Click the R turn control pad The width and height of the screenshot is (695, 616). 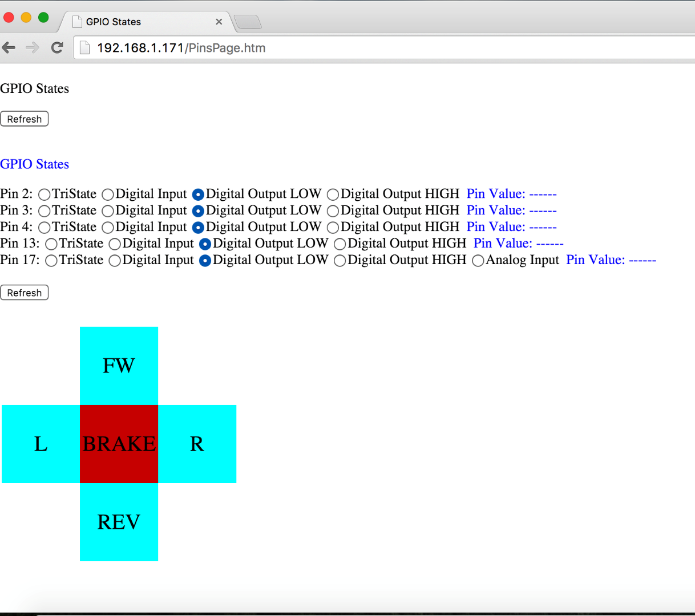(x=197, y=444)
